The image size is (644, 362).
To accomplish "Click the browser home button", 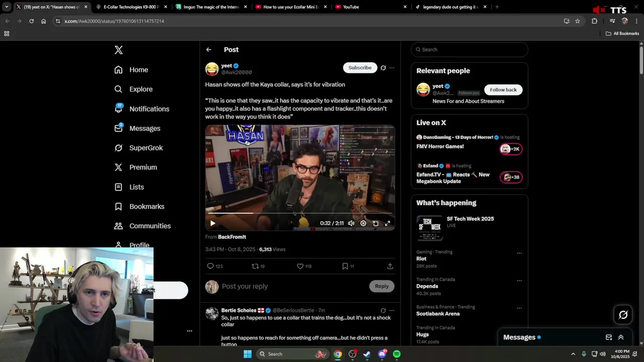I will [43, 21].
